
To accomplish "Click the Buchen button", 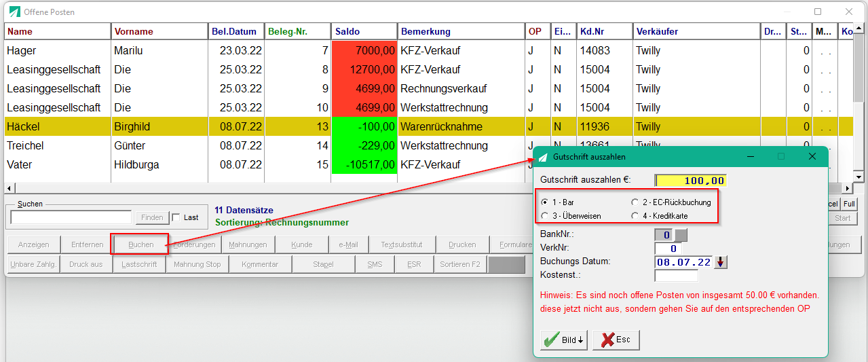I will (141, 245).
